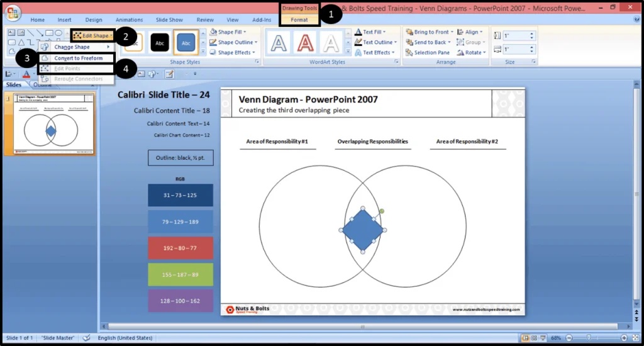This screenshot has width=644, height=346.
Task: Choose Convert to Freeform
Action: tap(76, 59)
